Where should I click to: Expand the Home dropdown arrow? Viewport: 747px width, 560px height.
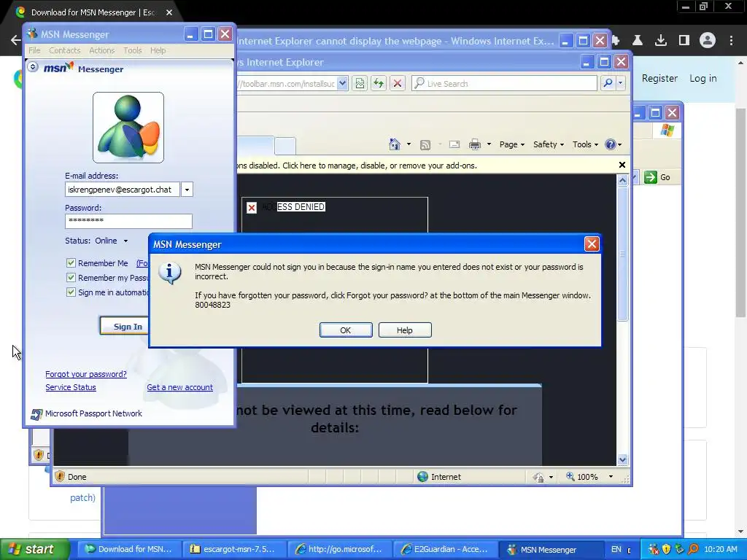(409, 144)
